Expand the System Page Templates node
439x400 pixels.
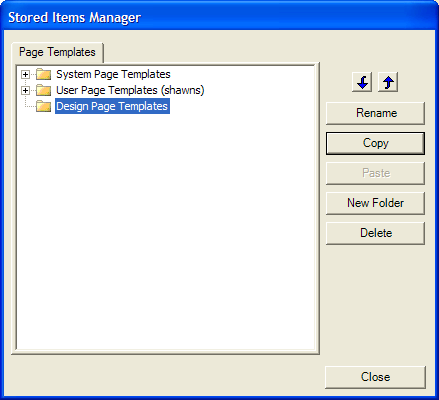pyautogui.click(x=25, y=74)
